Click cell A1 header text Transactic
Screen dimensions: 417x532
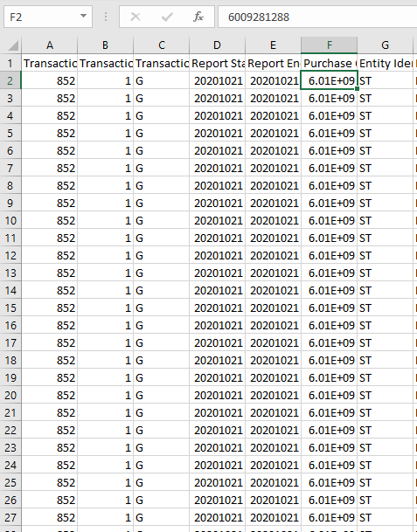point(50,63)
